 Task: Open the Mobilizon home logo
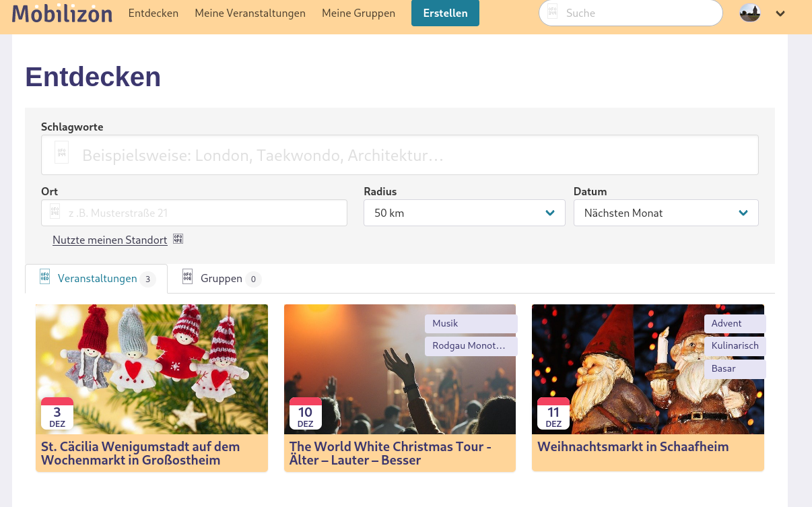[x=62, y=13]
